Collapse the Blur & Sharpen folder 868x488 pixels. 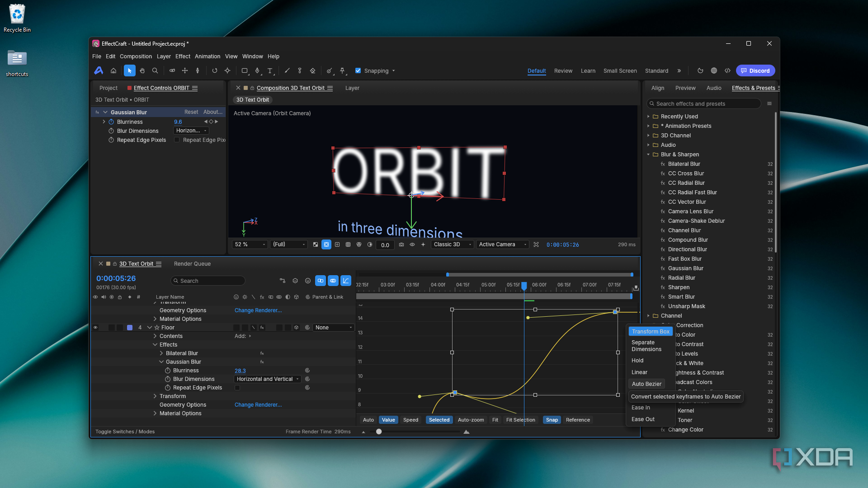(x=648, y=155)
